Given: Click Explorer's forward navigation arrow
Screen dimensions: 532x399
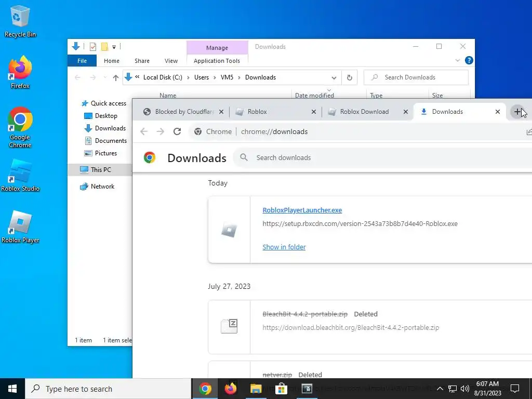Looking at the screenshot, I should click(x=93, y=78).
